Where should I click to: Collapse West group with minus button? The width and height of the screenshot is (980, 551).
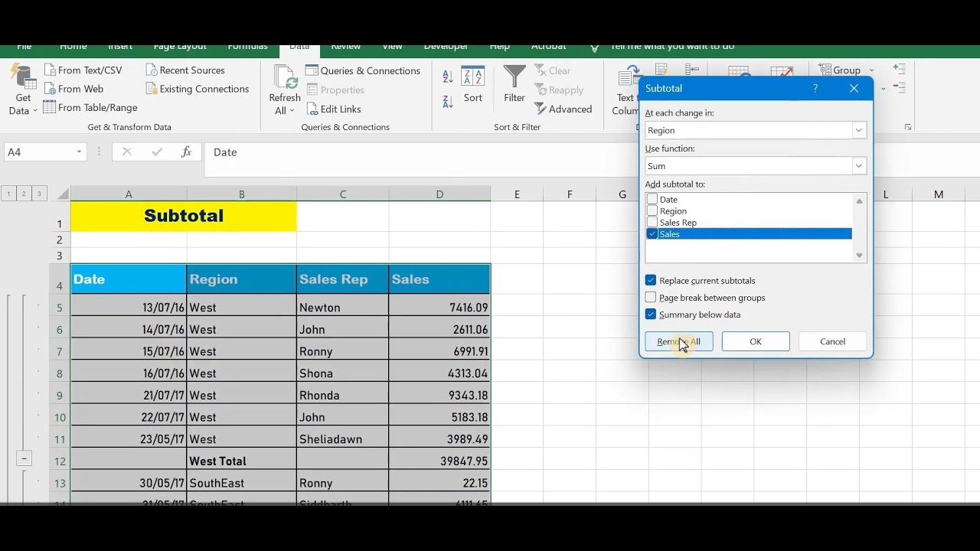24,458
